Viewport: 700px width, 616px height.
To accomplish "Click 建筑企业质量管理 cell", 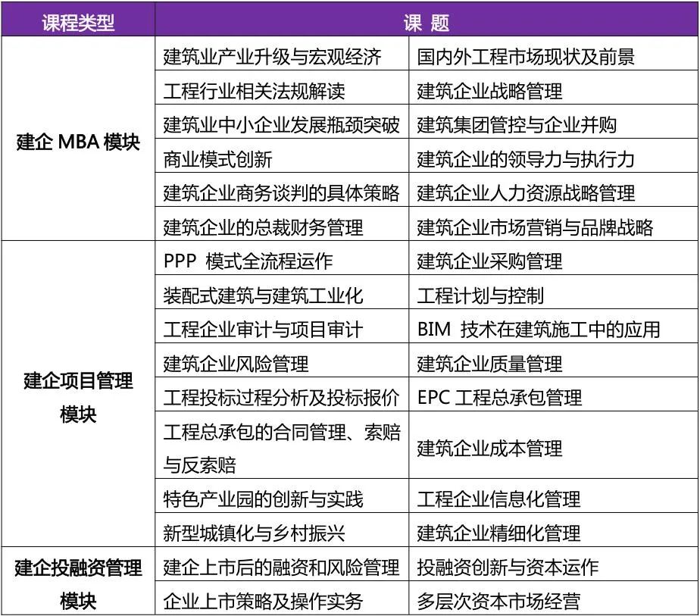I will pyautogui.click(x=554, y=360).
